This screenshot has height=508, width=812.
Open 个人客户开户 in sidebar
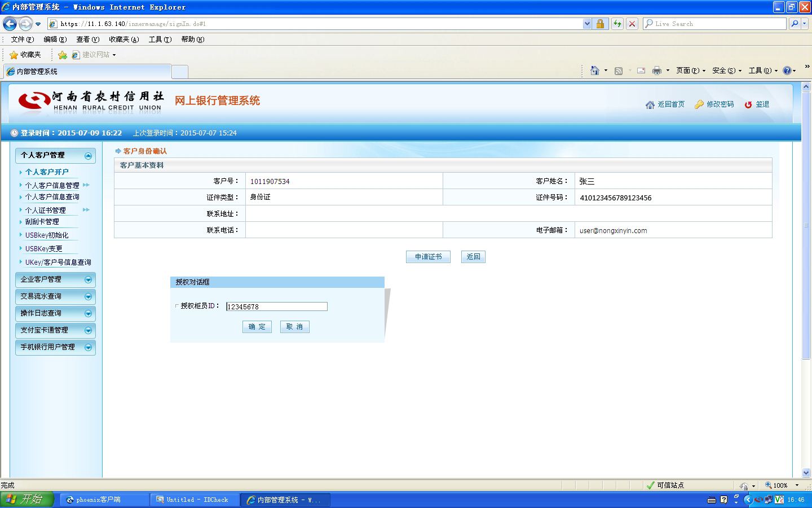pos(47,172)
